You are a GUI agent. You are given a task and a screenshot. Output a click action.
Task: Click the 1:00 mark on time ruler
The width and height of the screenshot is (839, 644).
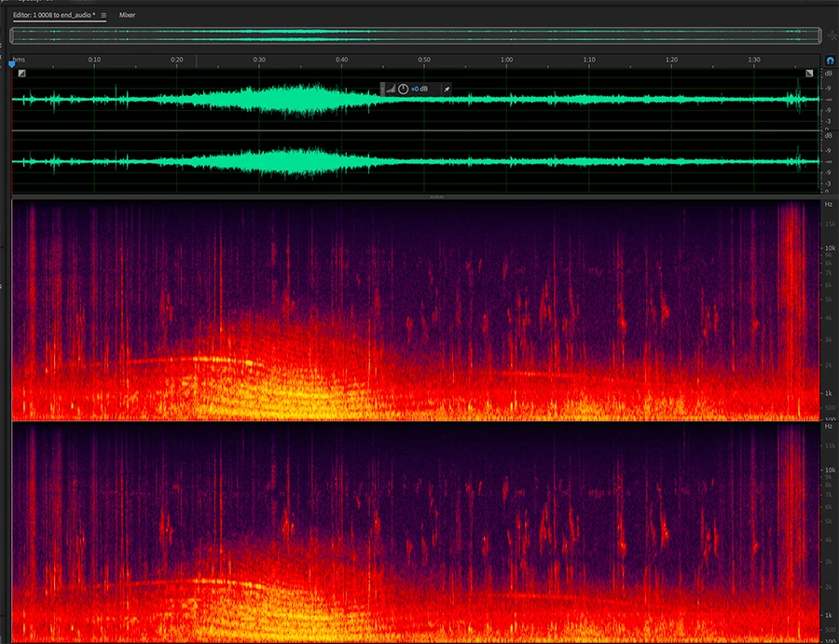[x=507, y=60]
